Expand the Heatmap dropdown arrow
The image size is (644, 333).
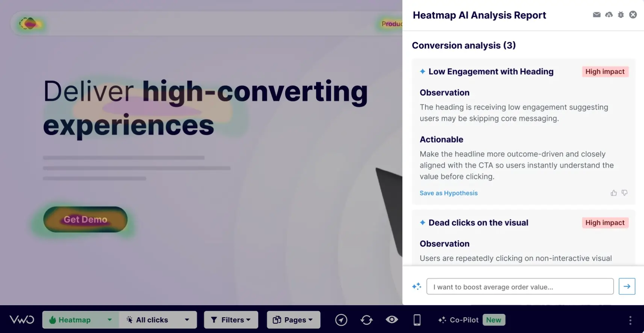point(110,320)
